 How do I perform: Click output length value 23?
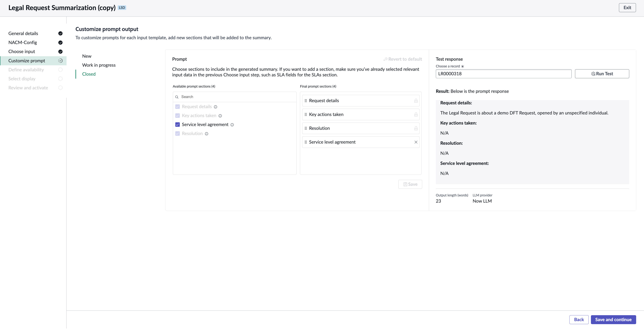(x=438, y=201)
